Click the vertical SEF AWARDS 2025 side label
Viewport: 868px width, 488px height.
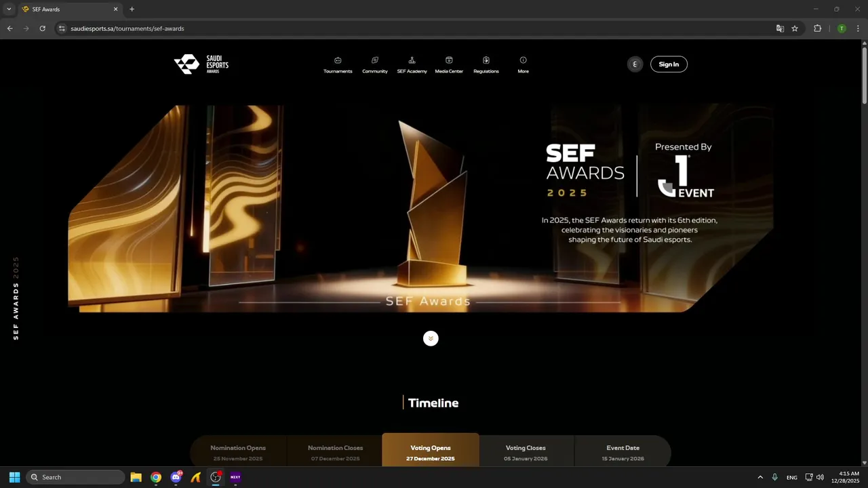click(16, 298)
